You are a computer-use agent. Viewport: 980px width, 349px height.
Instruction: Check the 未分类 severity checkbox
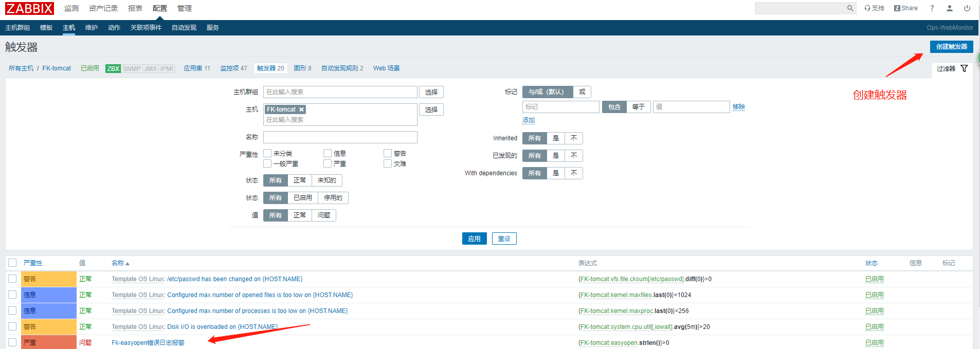click(267, 153)
